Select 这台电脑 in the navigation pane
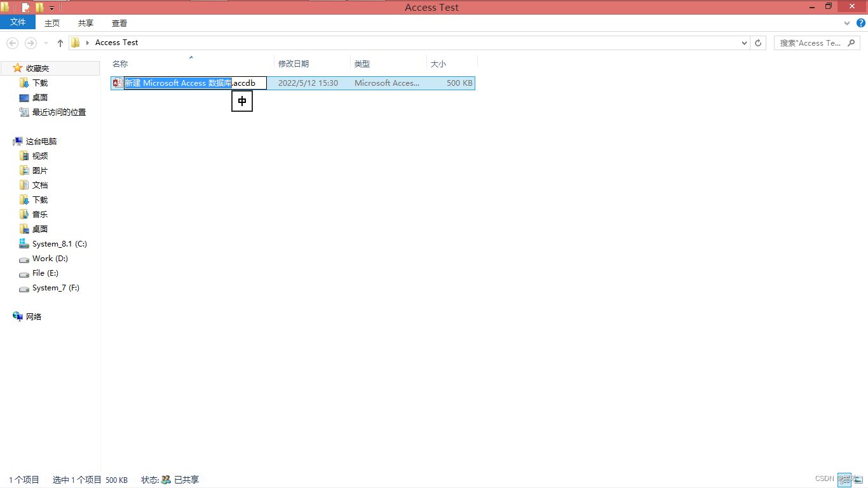Viewport: 868px width, 488px height. click(x=41, y=141)
